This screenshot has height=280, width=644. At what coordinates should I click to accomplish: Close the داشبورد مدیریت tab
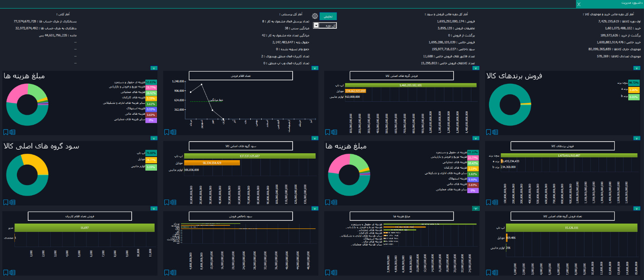(579, 4)
